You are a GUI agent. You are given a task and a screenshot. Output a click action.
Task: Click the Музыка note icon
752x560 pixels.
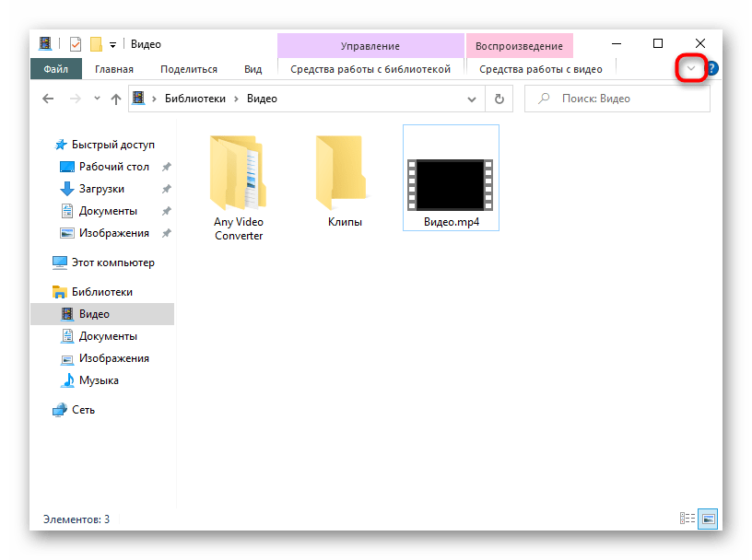coord(67,380)
